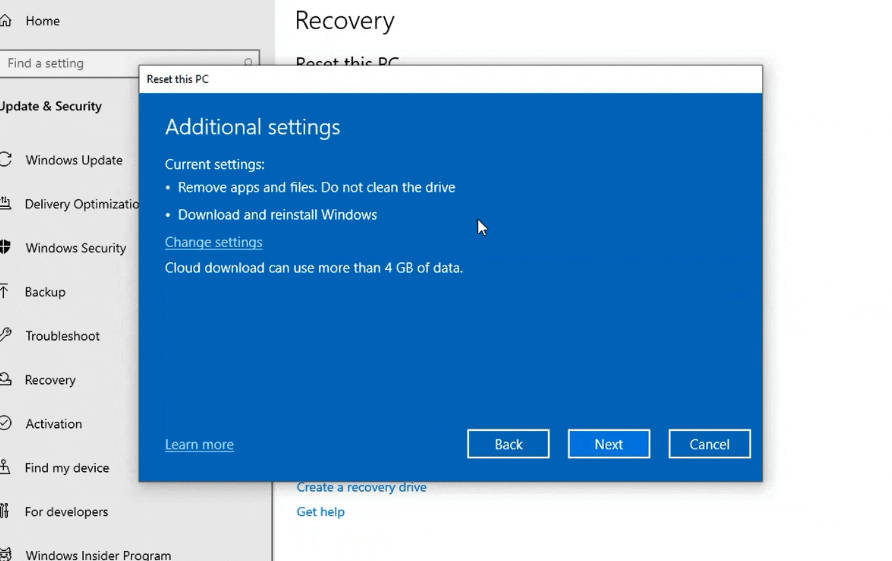Click the Activation checkmark icon
Viewport: 892px width, 561px height.
coord(5,424)
